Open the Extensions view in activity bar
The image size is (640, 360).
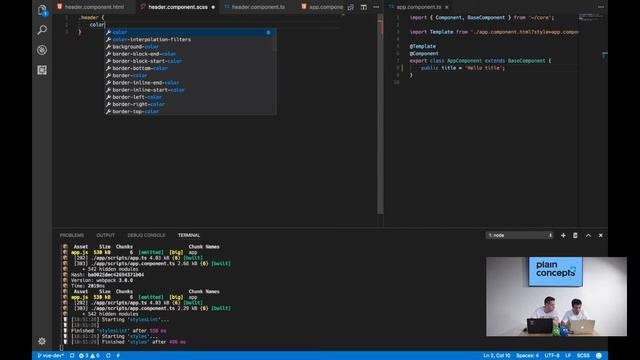point(42,70)
